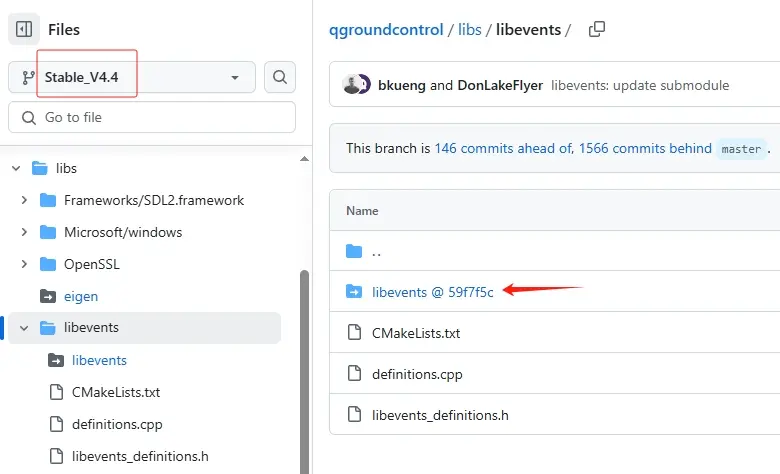The height and width of the screenshot is (474, 780).
Task: Select the OpenSSL tree item
Action: pyautogui.click(x=92, y=264)
